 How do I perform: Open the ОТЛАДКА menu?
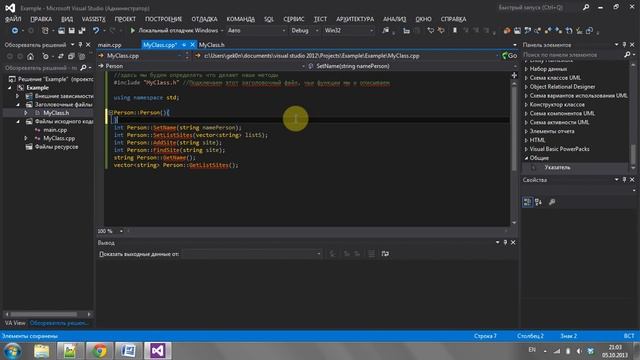[x=204, y=19]
